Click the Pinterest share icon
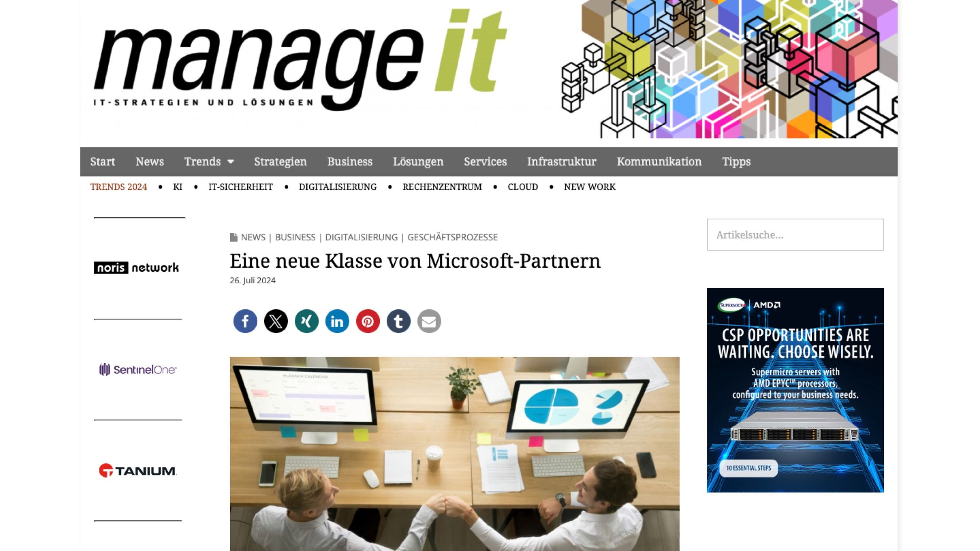 pos(368,321)
